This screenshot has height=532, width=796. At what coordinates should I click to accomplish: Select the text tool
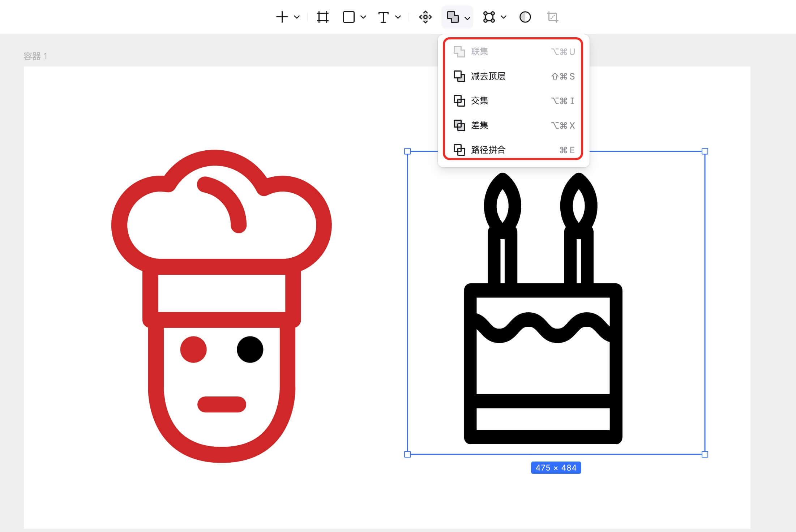click(383, 17)
